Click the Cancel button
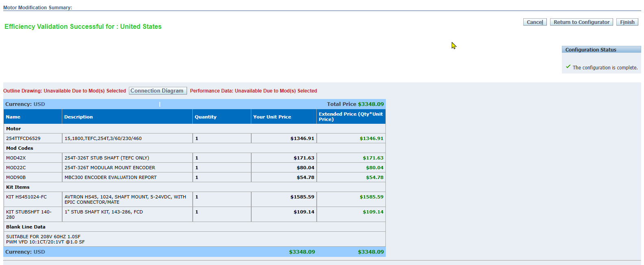This screenshot has height=265, width=644. point(535,22)
